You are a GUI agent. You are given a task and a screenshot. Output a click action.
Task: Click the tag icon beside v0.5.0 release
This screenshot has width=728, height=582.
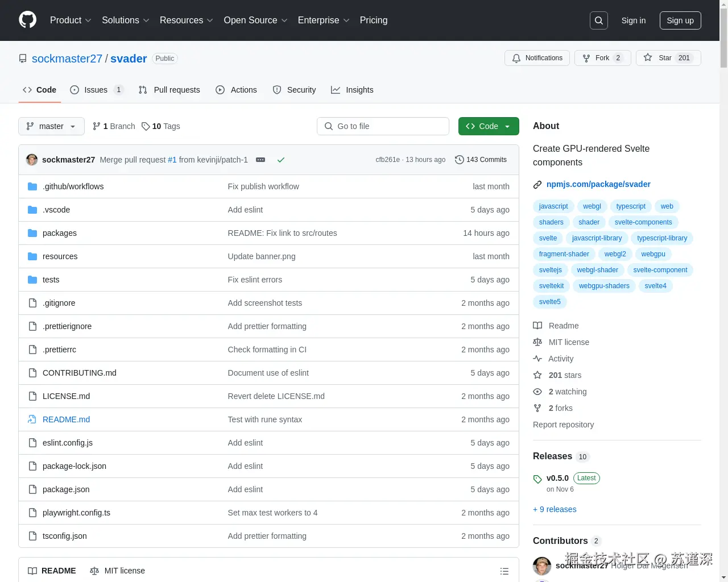coord(537,479)
